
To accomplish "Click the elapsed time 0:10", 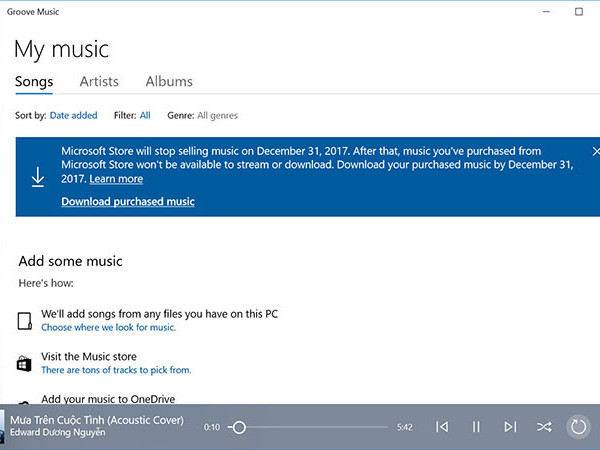I will tap(212, 427).
